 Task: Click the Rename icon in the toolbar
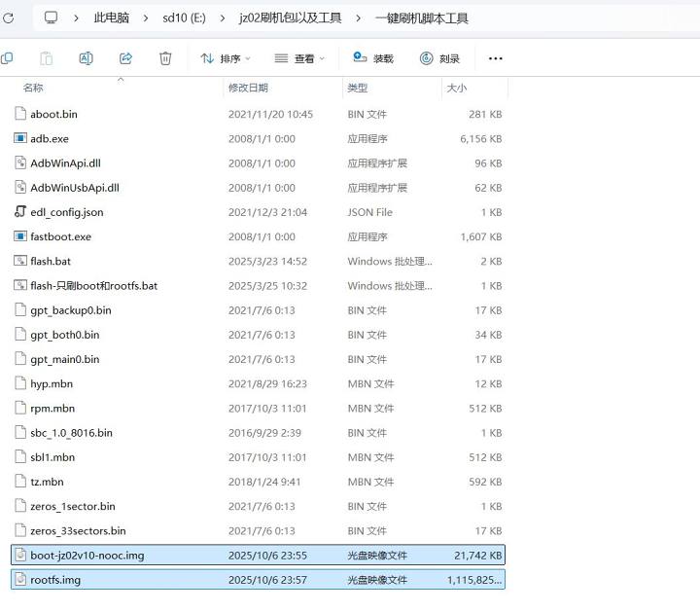(x=86, y=58)
